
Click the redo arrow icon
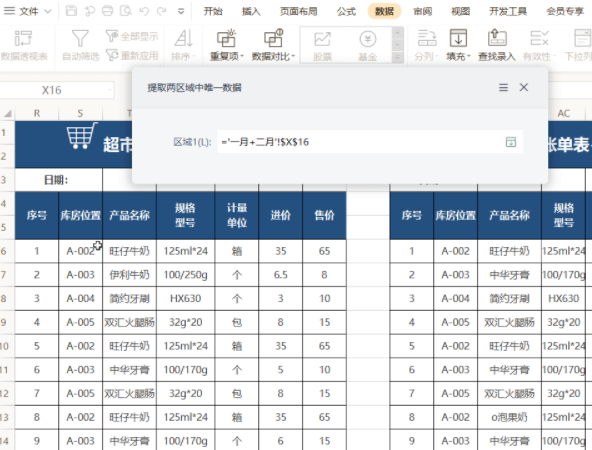[162, 11]
